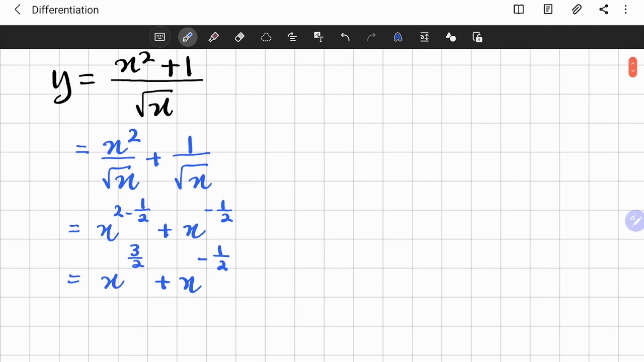Choose the Lasso selection tool
Screen dimensions: 644x362
(x=266, y=37)
